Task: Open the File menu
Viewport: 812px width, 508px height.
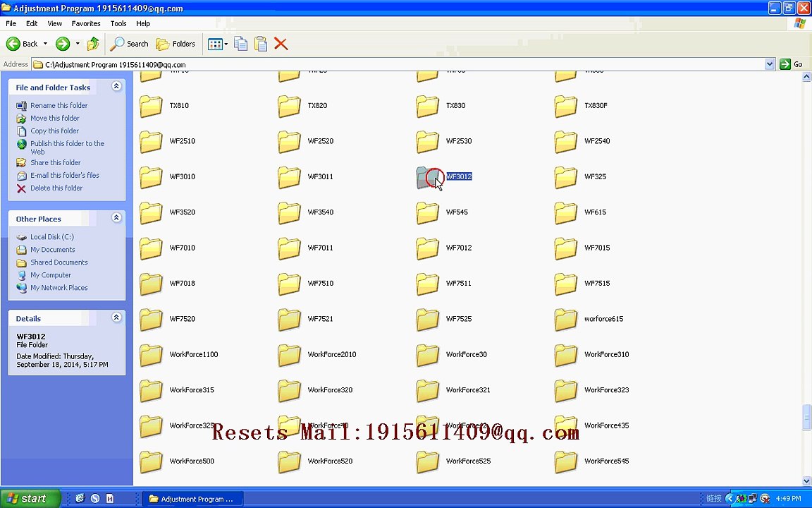Action: coord(11,23)
